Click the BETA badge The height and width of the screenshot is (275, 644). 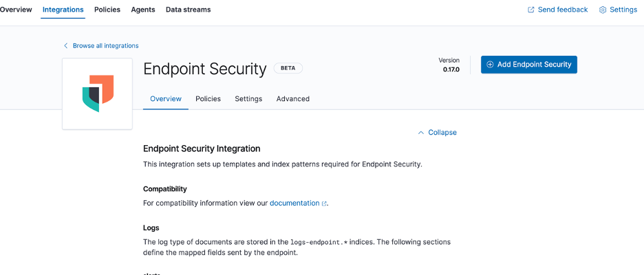point(288,68)
